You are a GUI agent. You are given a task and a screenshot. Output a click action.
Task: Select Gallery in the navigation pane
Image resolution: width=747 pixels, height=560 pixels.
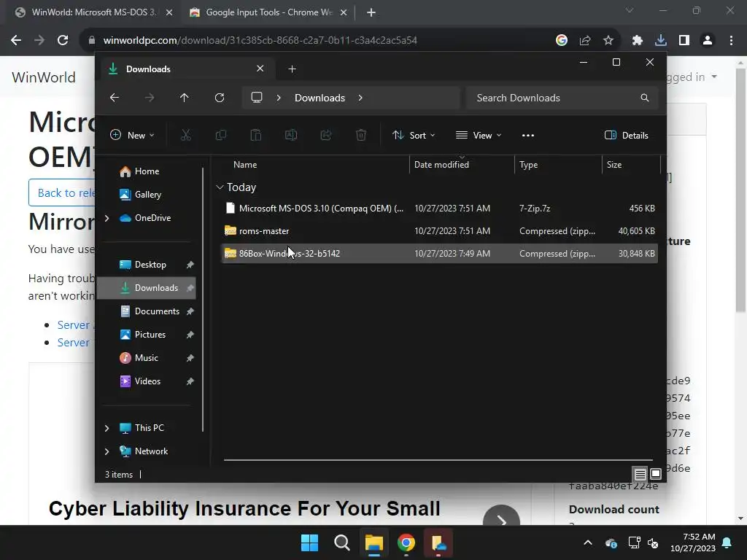tap(147, 195)
